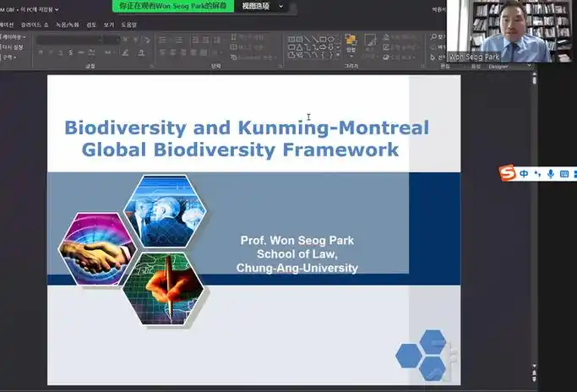Open the Sogou soft keyboard icon
577x392 pixels.
564,173
